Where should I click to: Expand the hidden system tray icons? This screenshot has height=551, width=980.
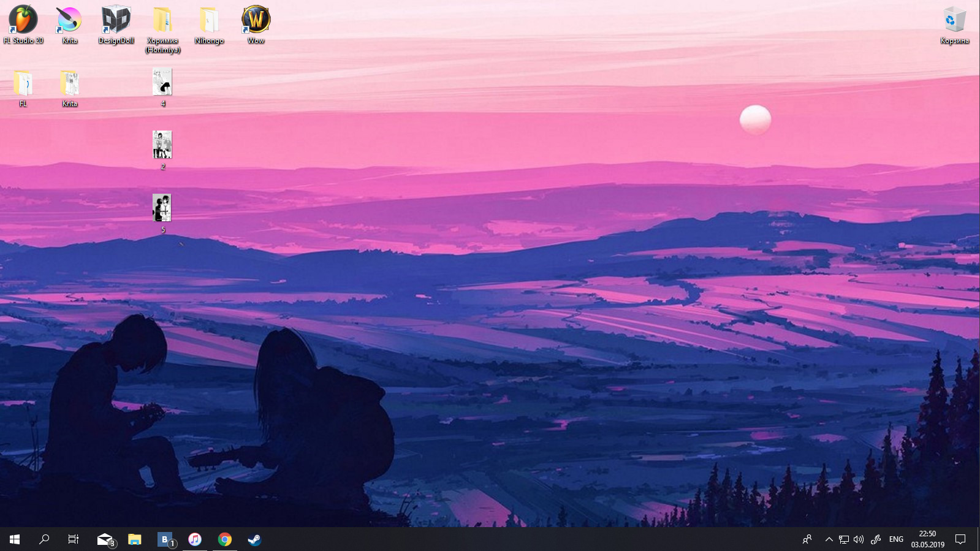pyautogui.click(x=829, y=539)
